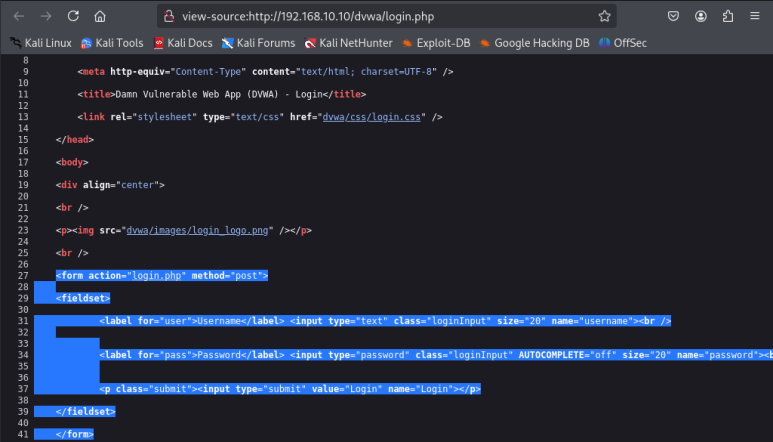
Task: Go forward to the next page
Action: pyautogui.click(x=46, y=16)
